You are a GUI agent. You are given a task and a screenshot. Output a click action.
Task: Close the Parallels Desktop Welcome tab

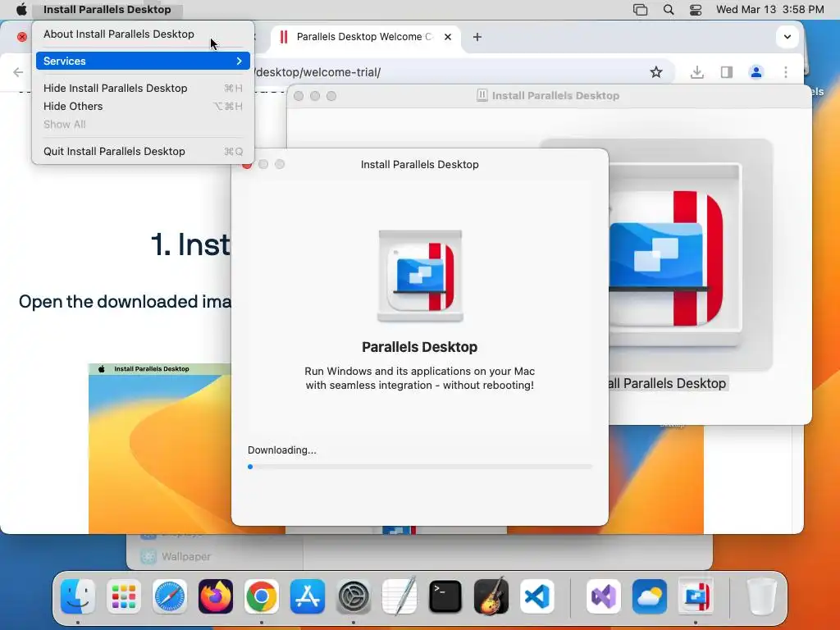pos(448,36)
